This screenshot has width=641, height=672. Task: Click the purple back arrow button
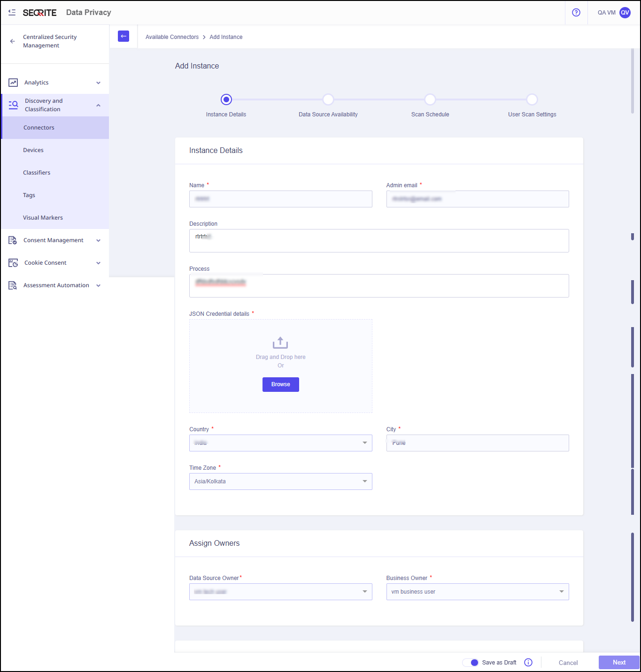(124, 36)
